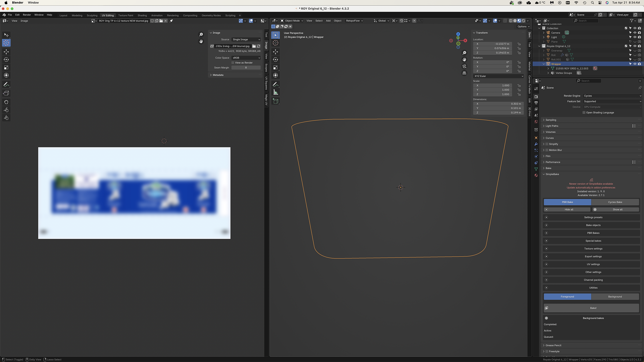Click the Bake! button
The image size is (644, 362).
point(591,308)
